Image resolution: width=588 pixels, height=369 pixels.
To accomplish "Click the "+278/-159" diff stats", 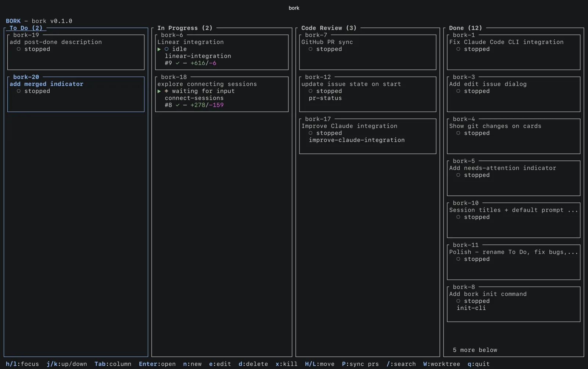I will click(x=207, y=105).
